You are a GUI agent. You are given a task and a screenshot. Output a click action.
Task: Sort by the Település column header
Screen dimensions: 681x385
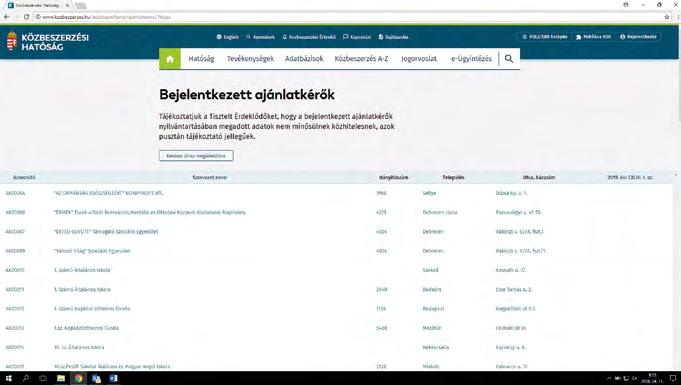(x=453, y=177)
